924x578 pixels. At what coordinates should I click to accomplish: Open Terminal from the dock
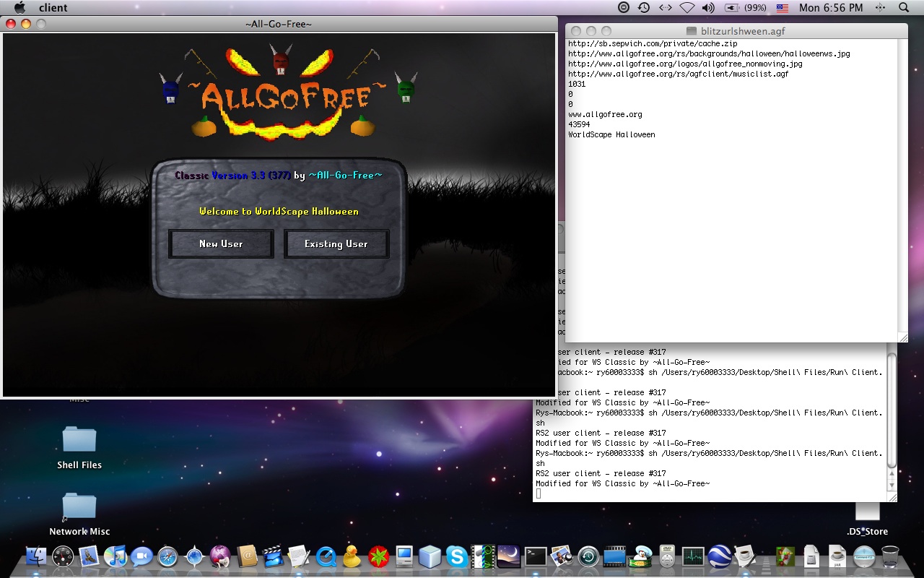(535, 556)
